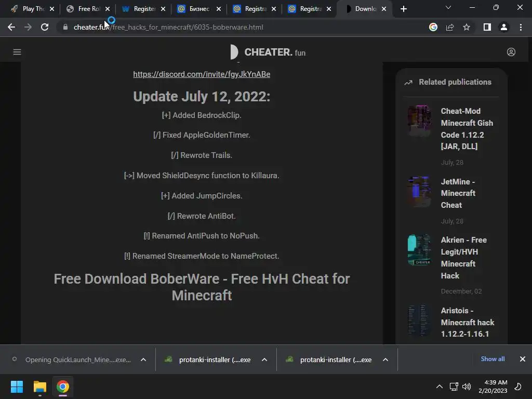Screen dimensions: 532x399
Task: Close the active 'Downlo' tab
Action: click(x=384, y=9)
